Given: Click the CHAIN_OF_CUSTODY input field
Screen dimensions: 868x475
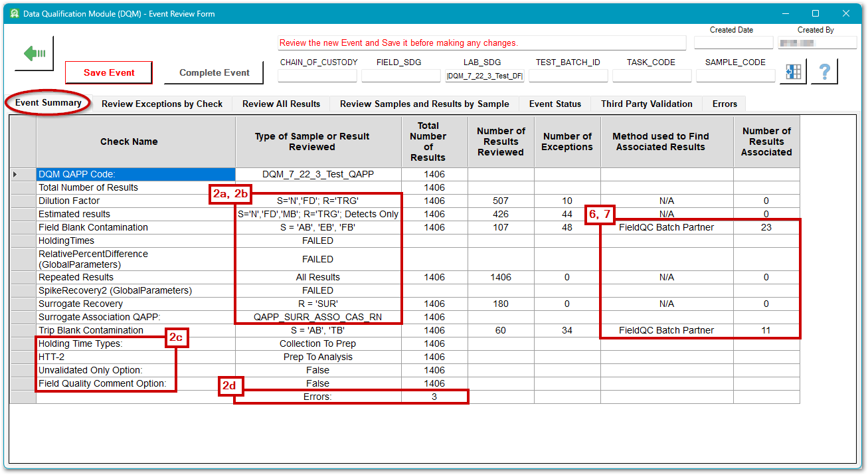Looking at the screenshot, I should pos(317,76).
